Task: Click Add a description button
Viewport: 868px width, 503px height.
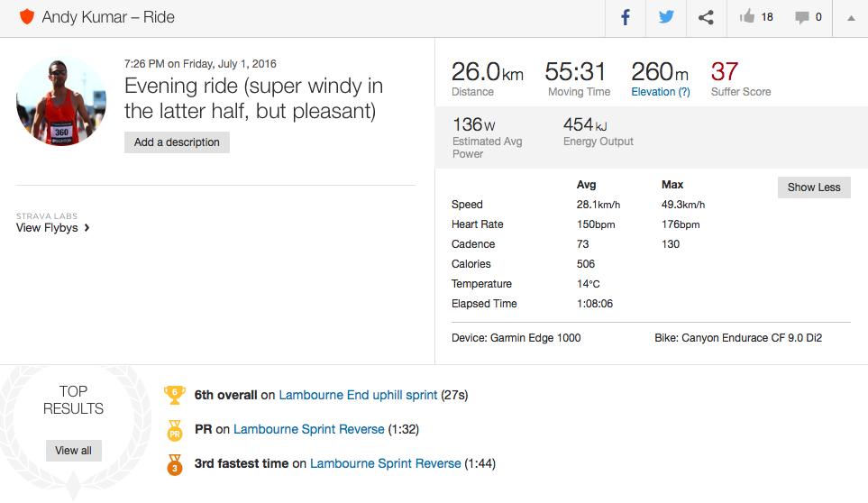Action: pos(177,142)
